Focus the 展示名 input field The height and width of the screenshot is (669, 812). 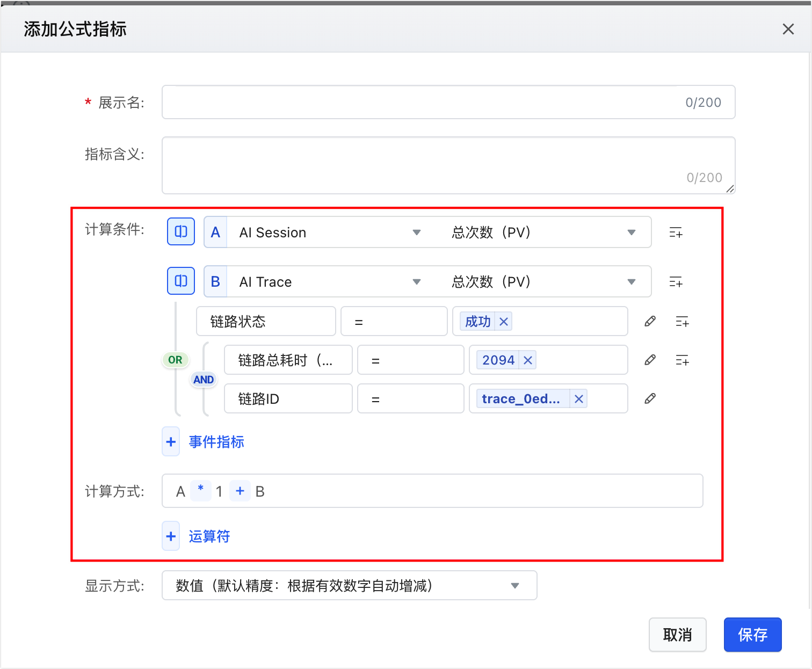click(448, 102)
